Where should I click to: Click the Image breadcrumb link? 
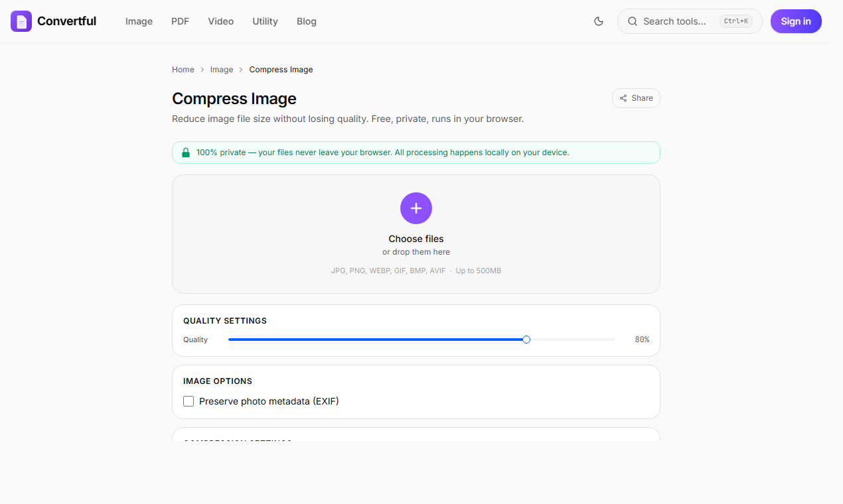coord(222,70)
